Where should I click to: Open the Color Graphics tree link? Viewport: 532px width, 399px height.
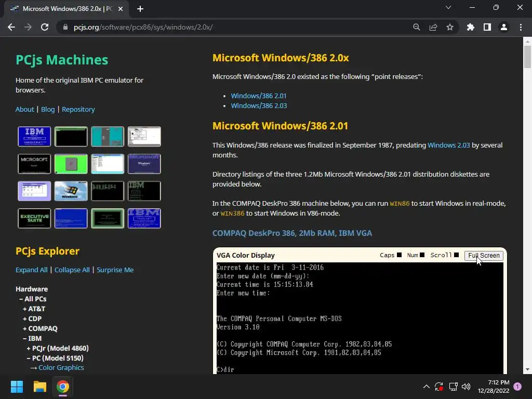(61, 367)
